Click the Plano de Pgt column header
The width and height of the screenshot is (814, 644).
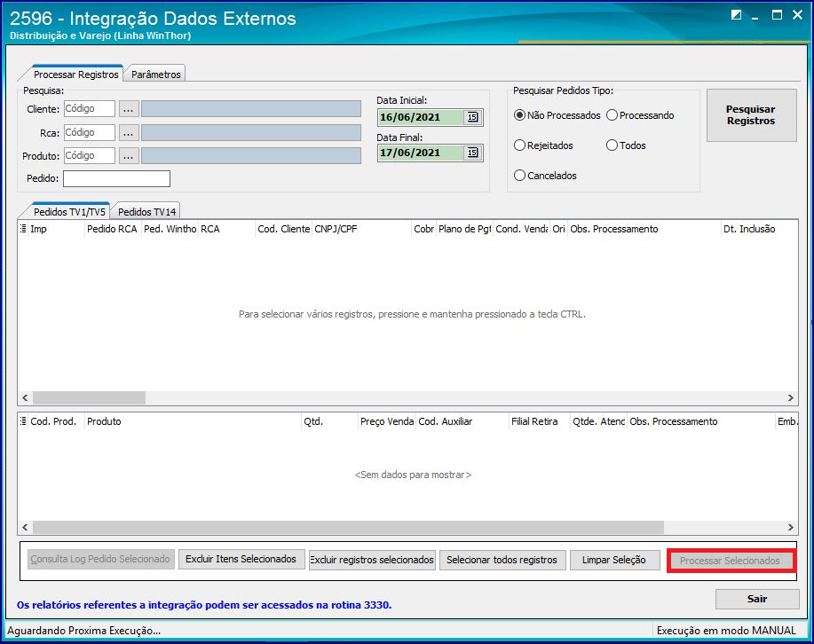click(464, 229)
